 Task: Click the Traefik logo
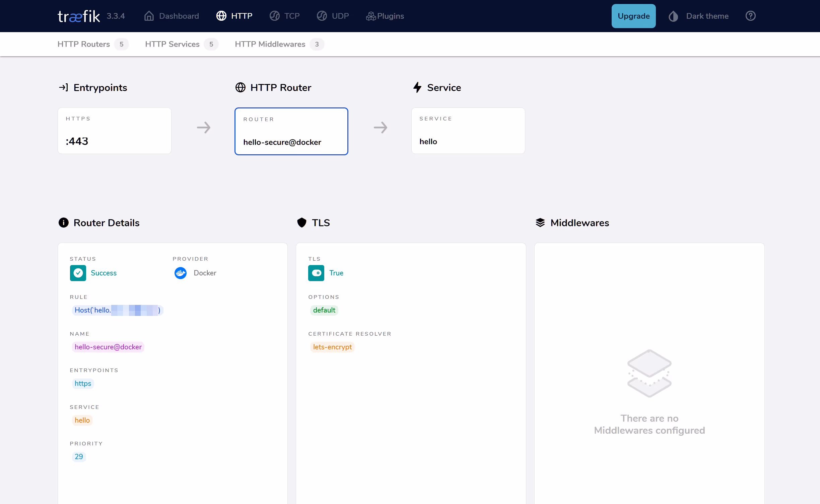tap(79, 16)
